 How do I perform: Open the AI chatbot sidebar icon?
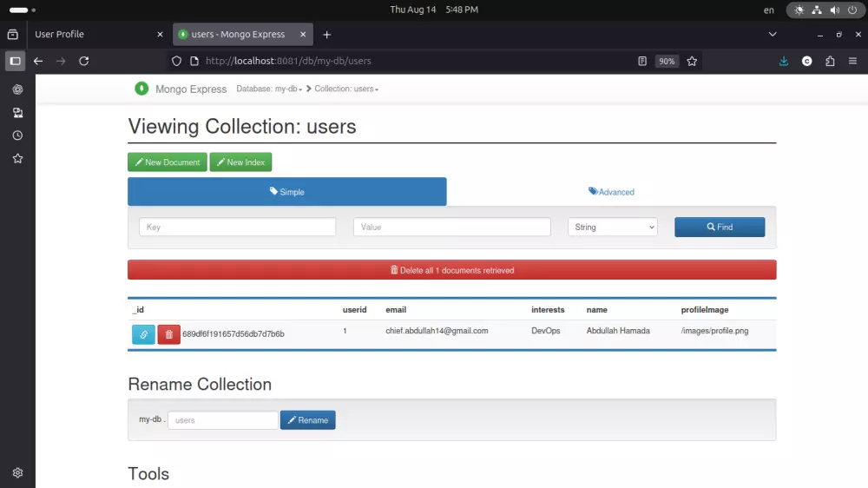(17, 89)
